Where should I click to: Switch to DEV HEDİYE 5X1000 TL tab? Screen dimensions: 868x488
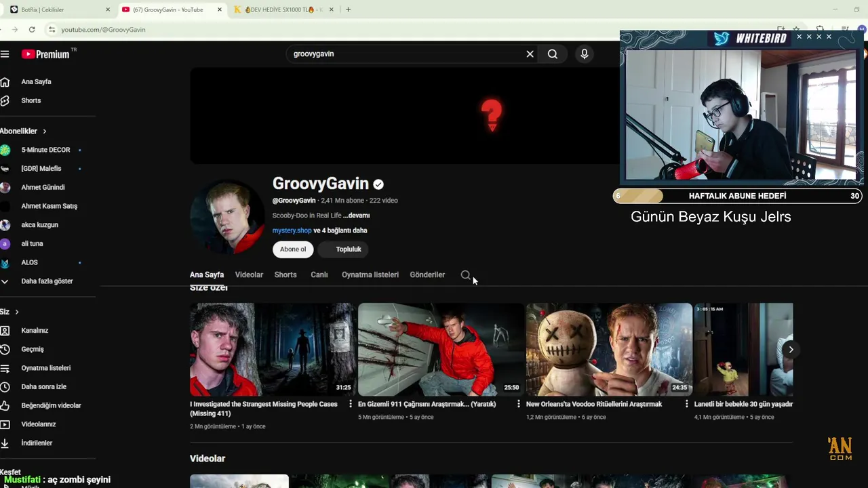pos(283,9)
